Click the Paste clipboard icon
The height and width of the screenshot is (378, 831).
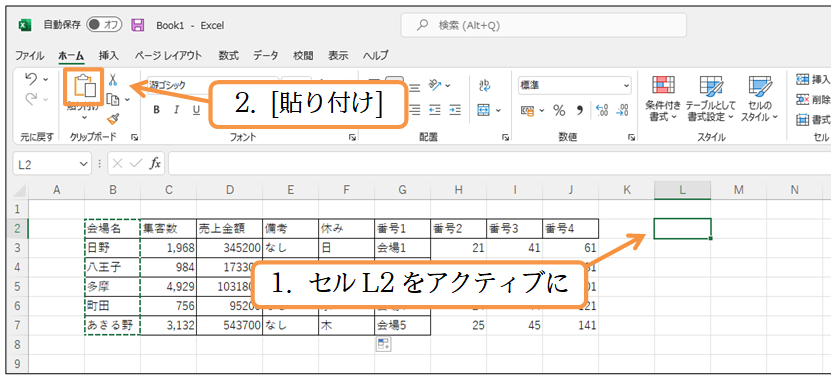84,85
